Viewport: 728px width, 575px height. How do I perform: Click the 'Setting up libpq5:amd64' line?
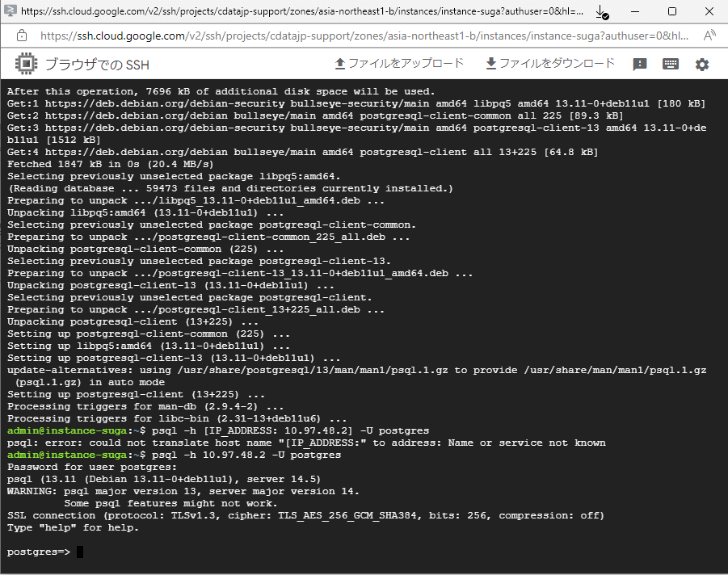(149, 346)
